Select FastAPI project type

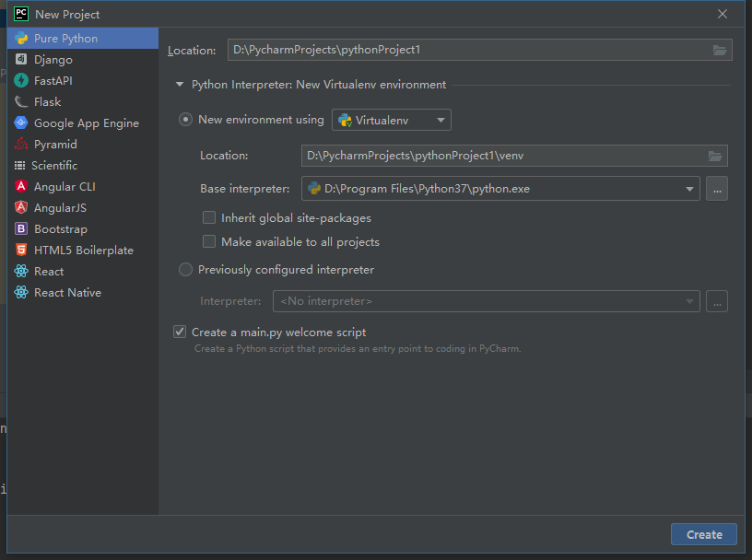click(83, 80)
